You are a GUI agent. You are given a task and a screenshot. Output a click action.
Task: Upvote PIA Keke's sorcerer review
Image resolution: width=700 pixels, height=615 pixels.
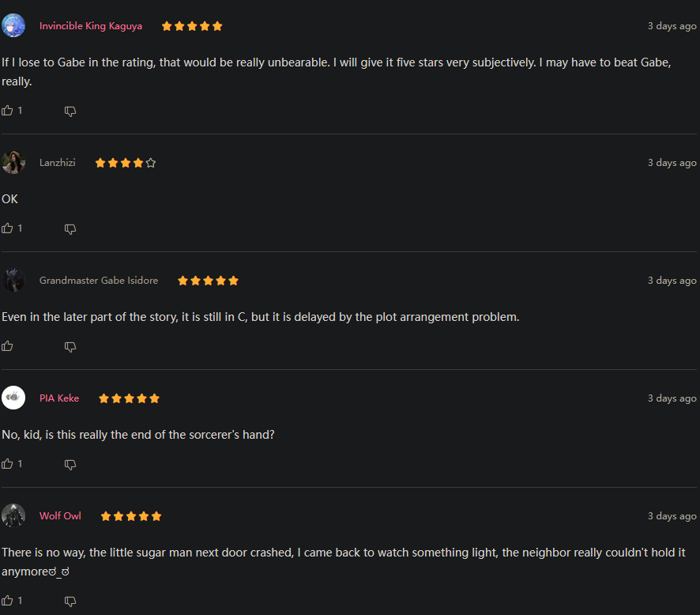(x=7, y=463)
